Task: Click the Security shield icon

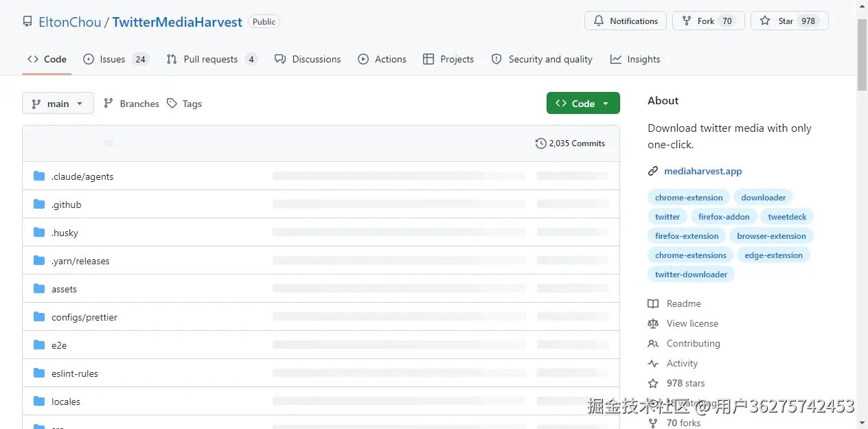Action: pyautogui.click(x=496, y=59)
